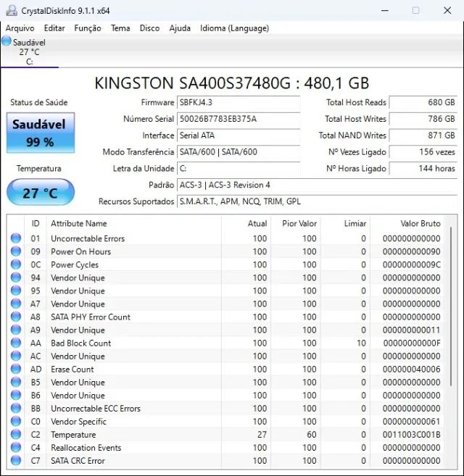Select the SATA PHY Error Count attribute
464x476 pixels.
(91, 317)
